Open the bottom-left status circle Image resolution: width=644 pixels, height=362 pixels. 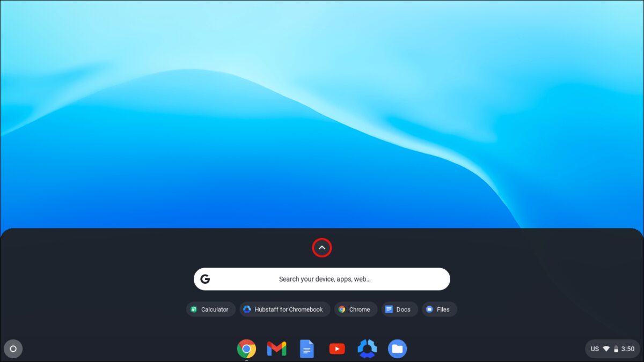point(13,349)
